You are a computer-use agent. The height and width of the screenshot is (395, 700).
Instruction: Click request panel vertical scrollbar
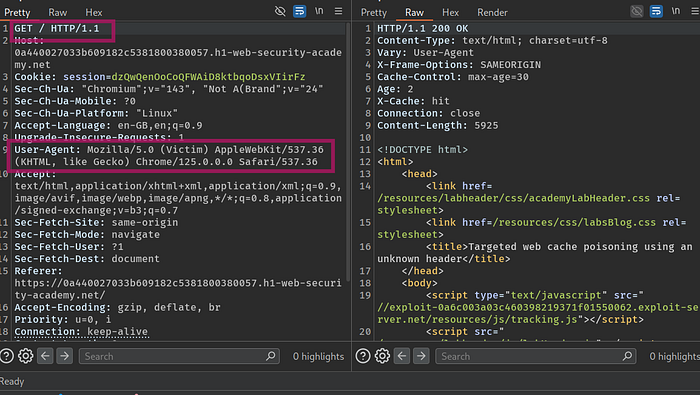tap(348, 152)
